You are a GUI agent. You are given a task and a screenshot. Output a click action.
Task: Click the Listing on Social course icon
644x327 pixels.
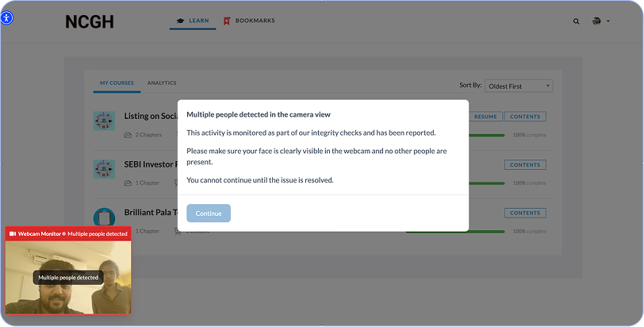coord(104,121)
